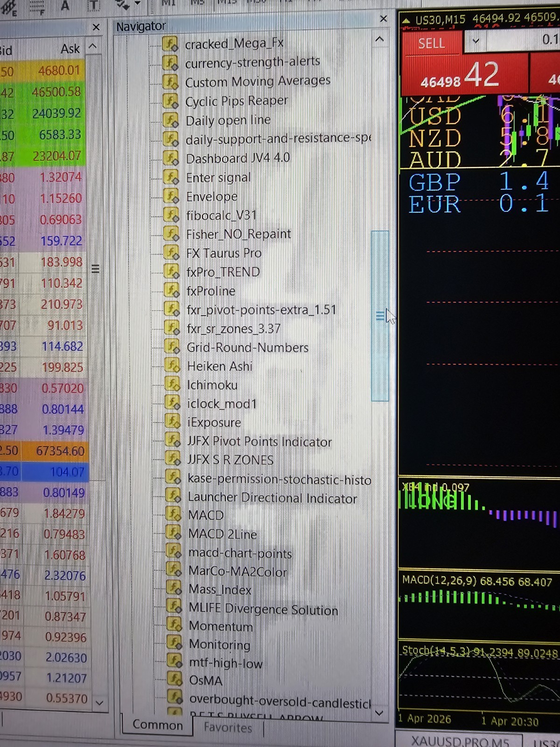Click the Heiken Ashi indicator icon
The width and height of the screenshot is (560, 747).
(172, 366)
